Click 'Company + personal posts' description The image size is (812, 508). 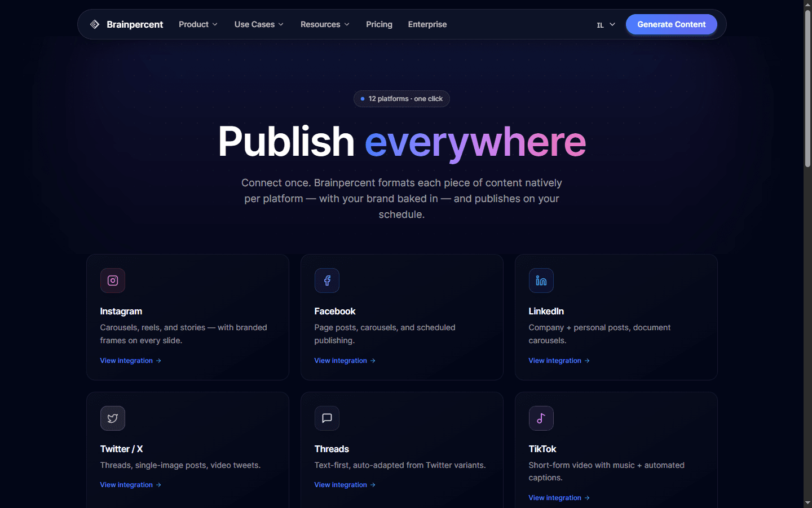pyautogui.click(x=600, y=334)
